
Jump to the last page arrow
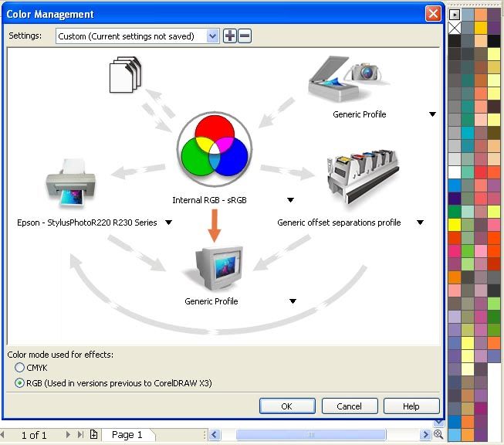(80, 435)
